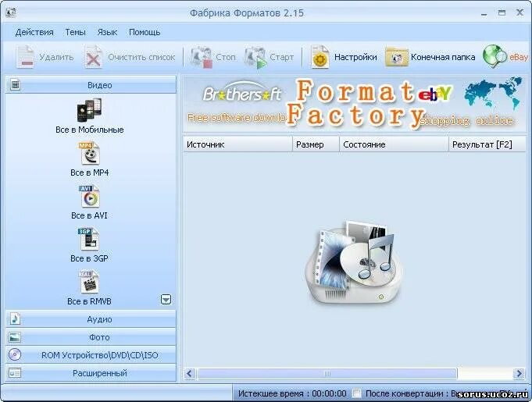
Task: Click the Все в Мобильные label
Action: 90,130
